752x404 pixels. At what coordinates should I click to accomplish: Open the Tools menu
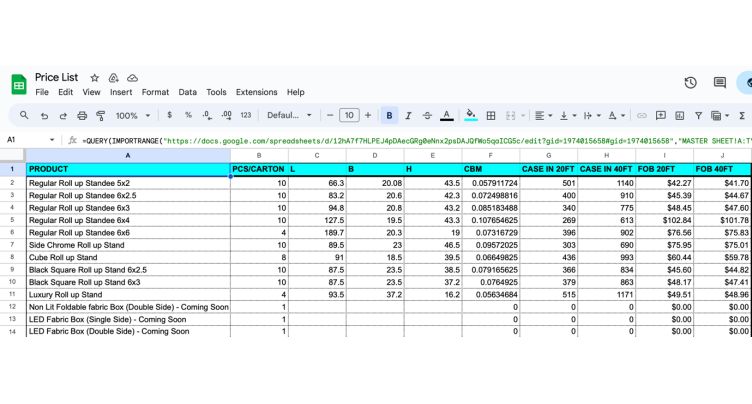(x=216, y=92)
